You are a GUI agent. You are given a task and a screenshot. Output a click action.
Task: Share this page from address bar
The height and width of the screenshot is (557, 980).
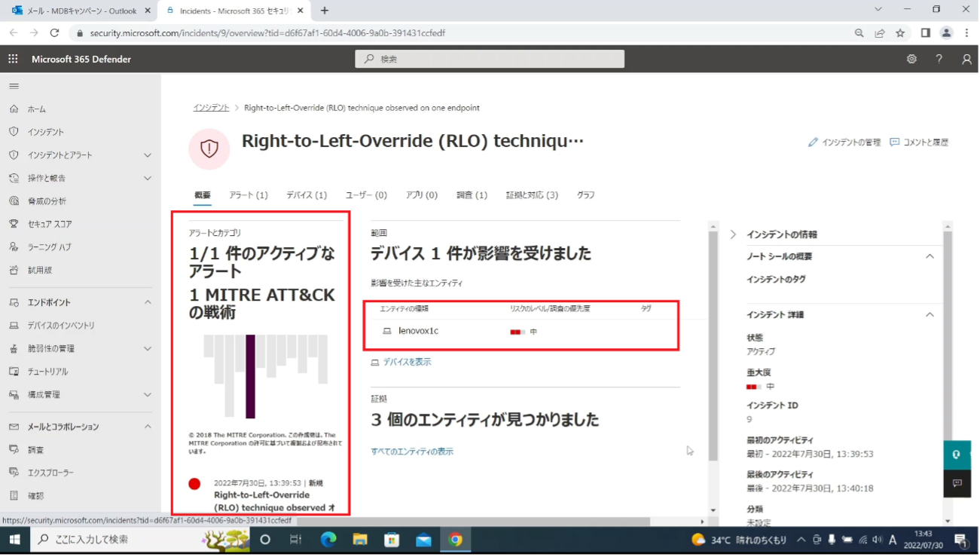pyautogui.click(x=880, y=33)
